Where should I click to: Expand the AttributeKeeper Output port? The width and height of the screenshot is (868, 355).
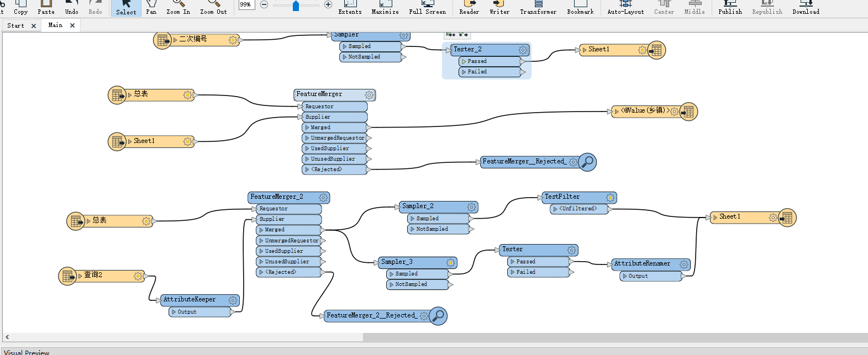[x=174, y=312]
